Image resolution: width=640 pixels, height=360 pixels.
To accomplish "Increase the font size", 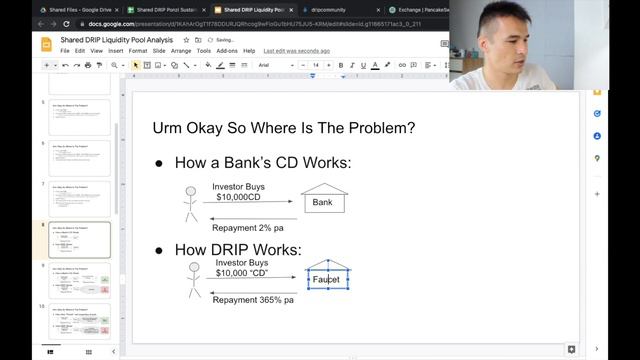I will [329, 65].
